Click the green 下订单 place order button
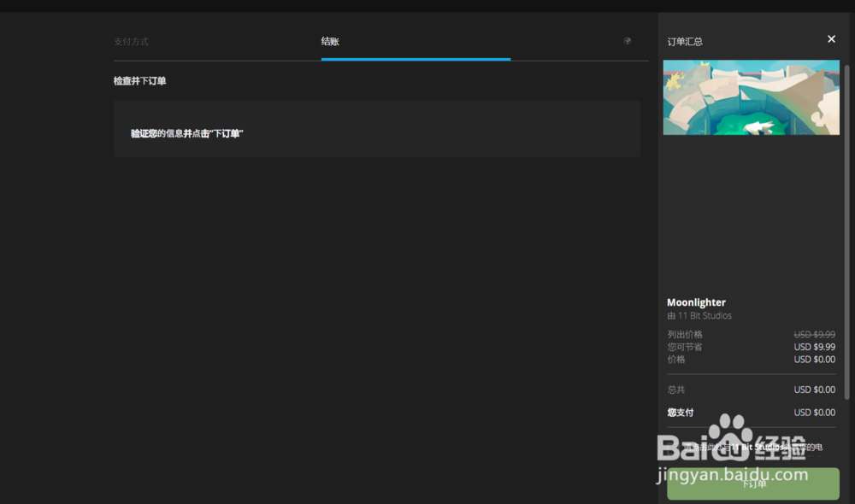The height and width of the screenshot is (504, 855). click(753, 483)
